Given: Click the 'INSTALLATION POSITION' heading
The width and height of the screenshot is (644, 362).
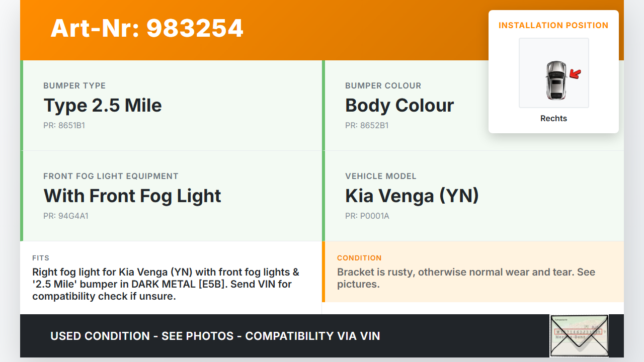Looking at the screenshot, I should pyautogui.click(x=553, y=25).
